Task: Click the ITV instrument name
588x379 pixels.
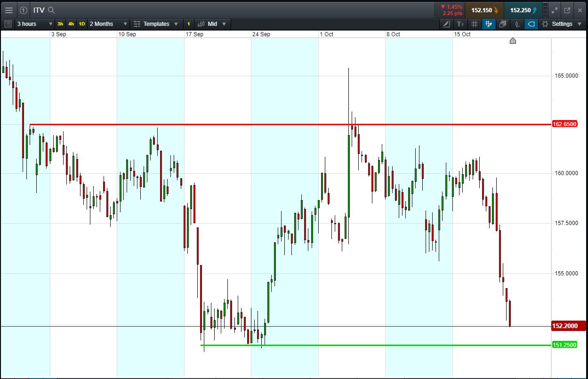Action: (39, 10)
